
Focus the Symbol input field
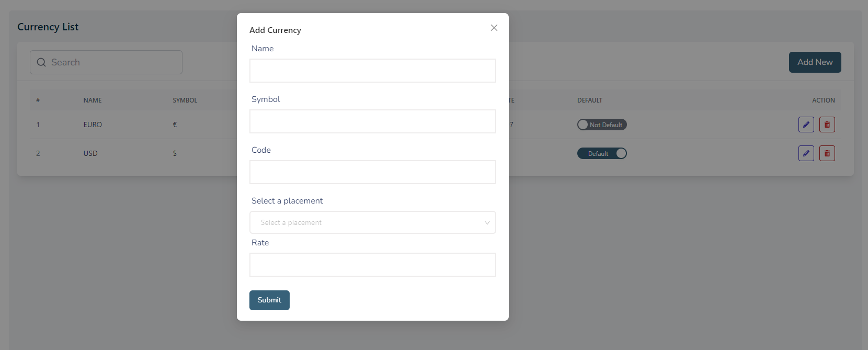click(373, 121)
